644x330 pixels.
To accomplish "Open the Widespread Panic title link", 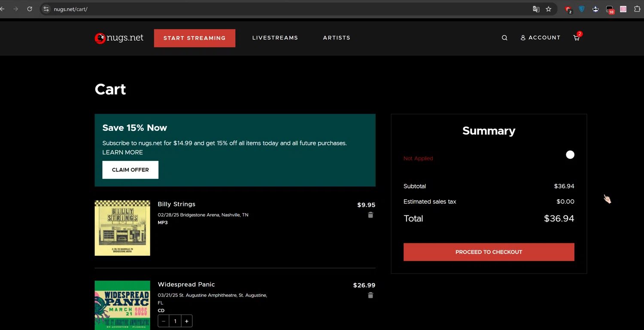I will (x=186, y=285).
